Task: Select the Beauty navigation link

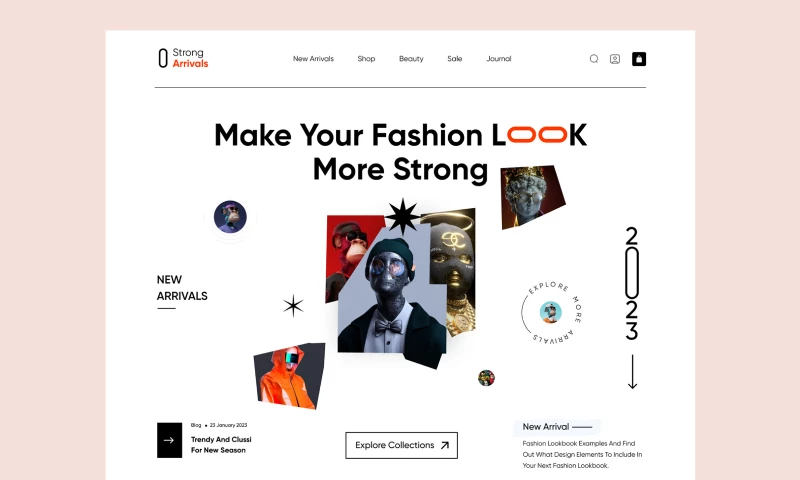Action: click(411, 59)
